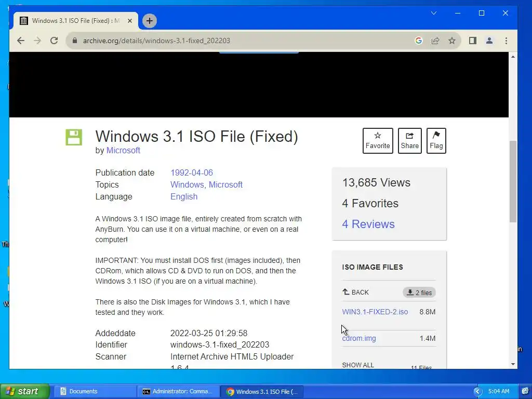
Task: Jump to 4 Reviews
Action: coord(368,224)
